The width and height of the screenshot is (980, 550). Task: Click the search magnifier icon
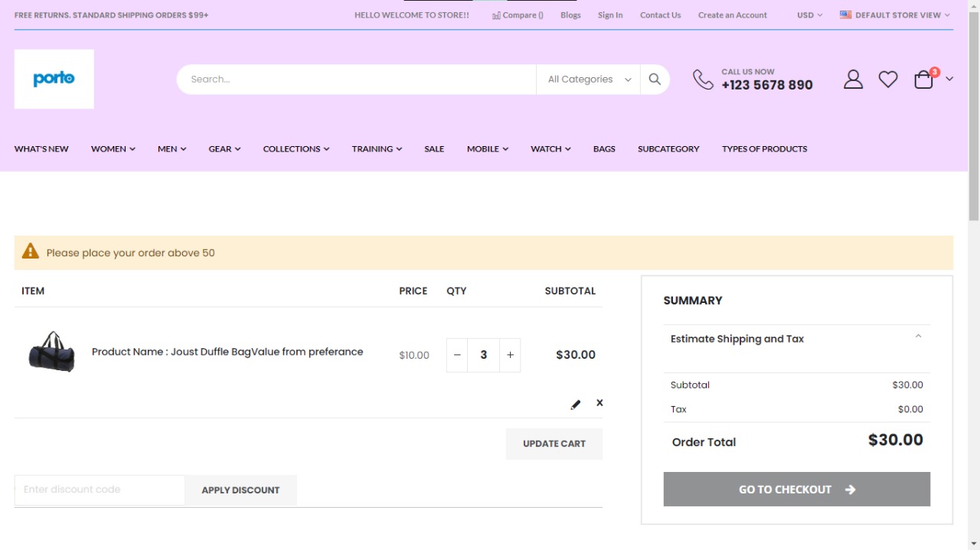pyautogui.click(x=655, y=79)
